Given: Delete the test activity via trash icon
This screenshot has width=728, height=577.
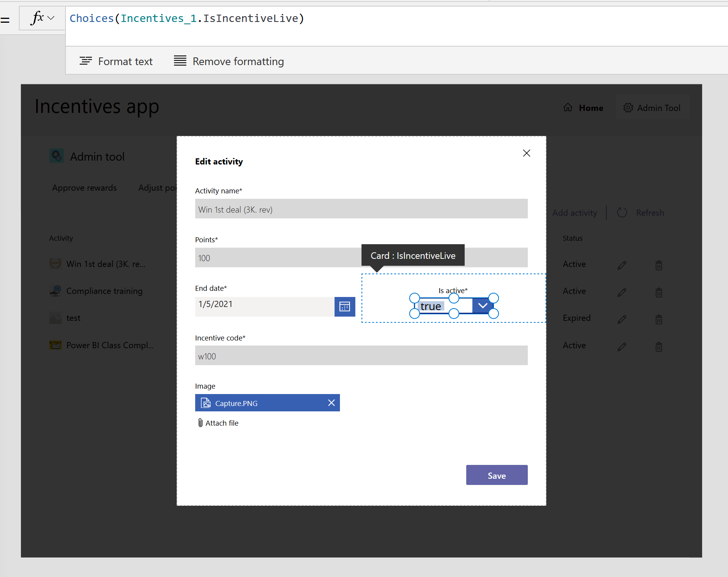Looking at the screenshot, I should tap(659, 319).
